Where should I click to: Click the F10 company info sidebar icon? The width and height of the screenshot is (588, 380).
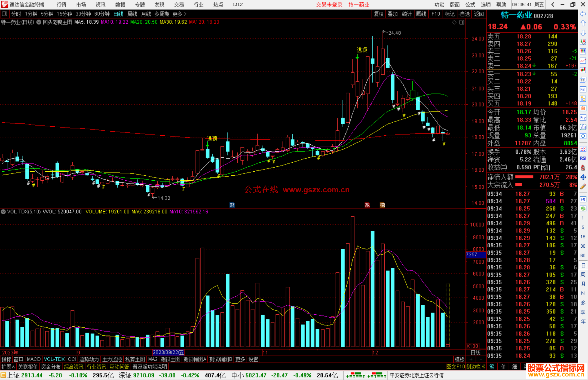pyautogui.click(x=583, y=89)
